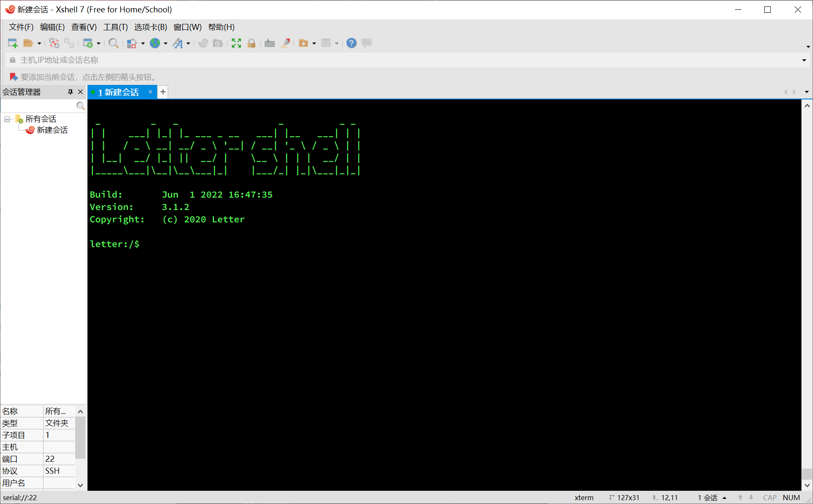Add a new tab with the + button
Viewport: 813px width, 504px height.
[163, 92]
